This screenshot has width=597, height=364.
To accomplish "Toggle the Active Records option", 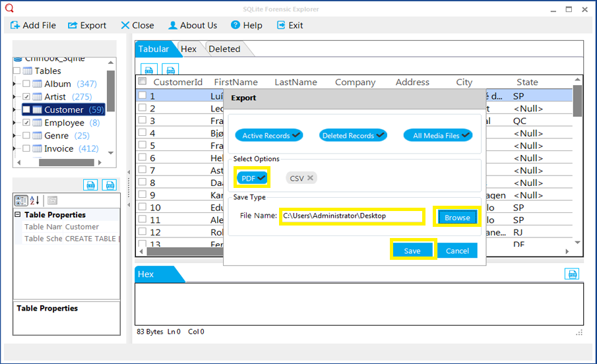I will tap(269, 135).
